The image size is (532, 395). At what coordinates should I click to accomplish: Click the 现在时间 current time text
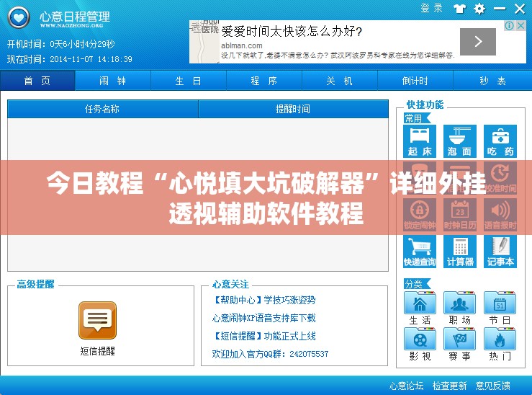point(70,59)
